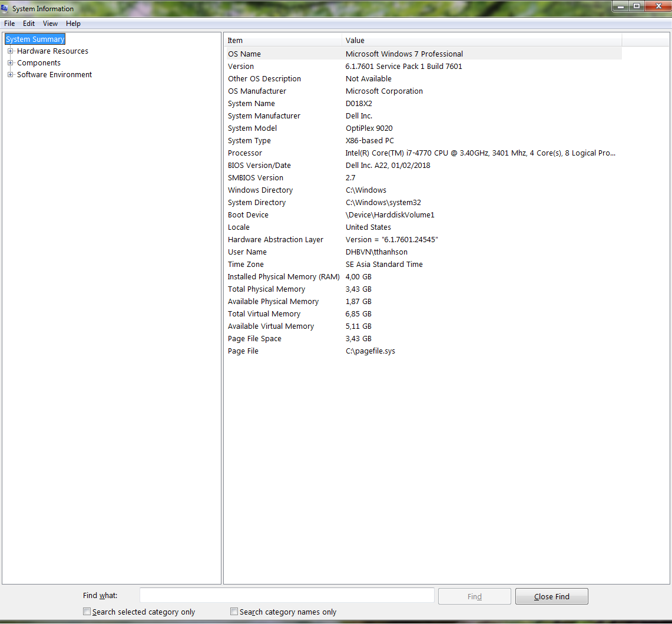Close the System Information window

point(658,6)
